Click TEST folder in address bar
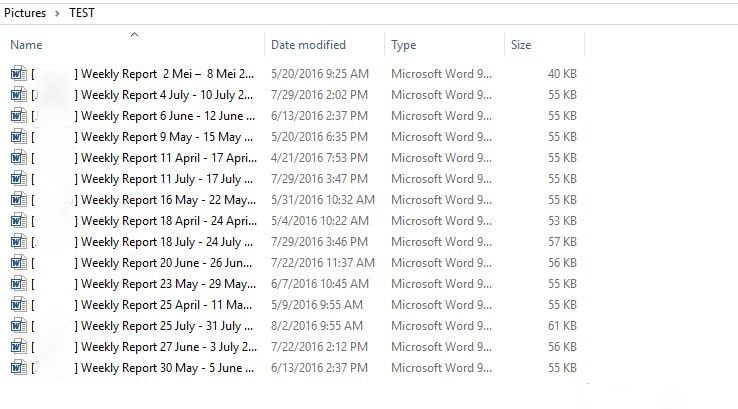 (x=82, y=13)
